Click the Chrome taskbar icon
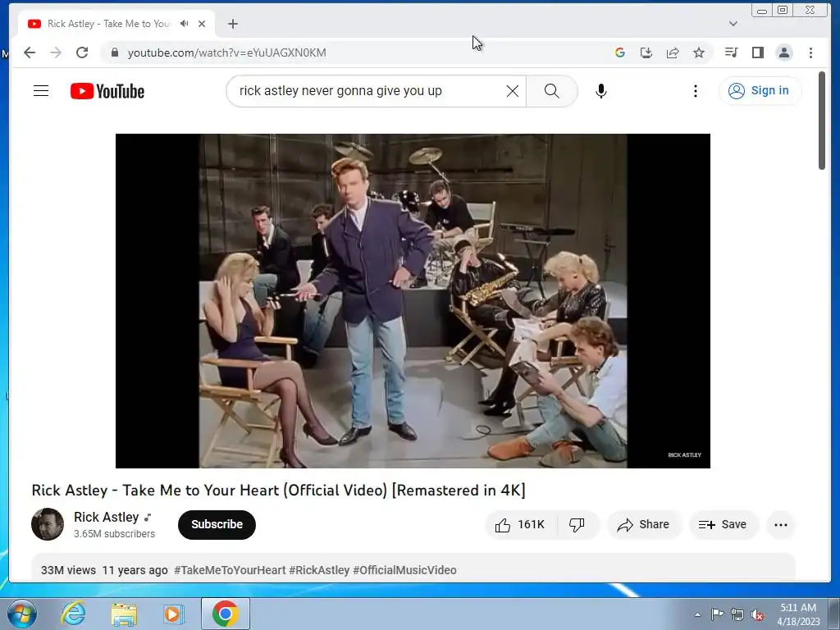Screen dimensions: 840x630 click(x=226, y=614)
